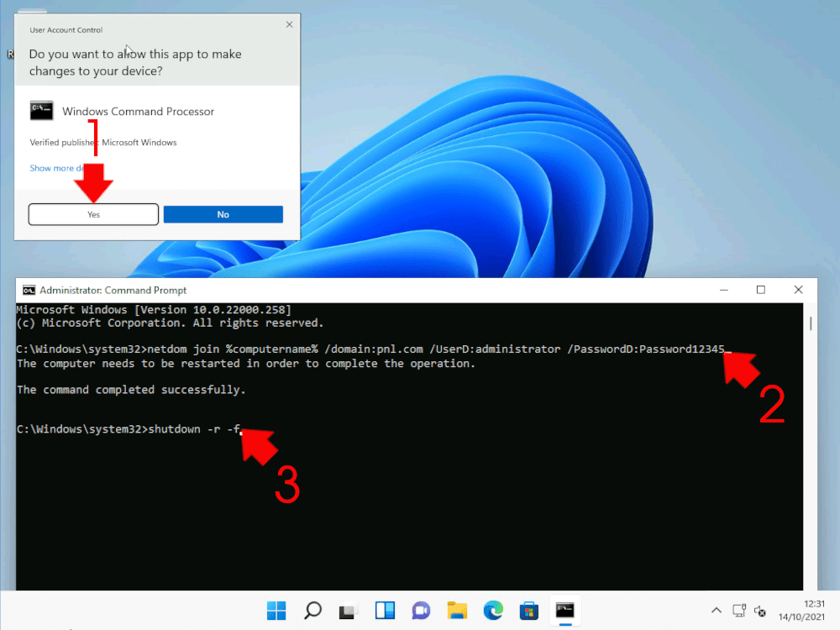840x630 pixels.
Task: Click No to deny the UAC request
Action: pos(223,214)
